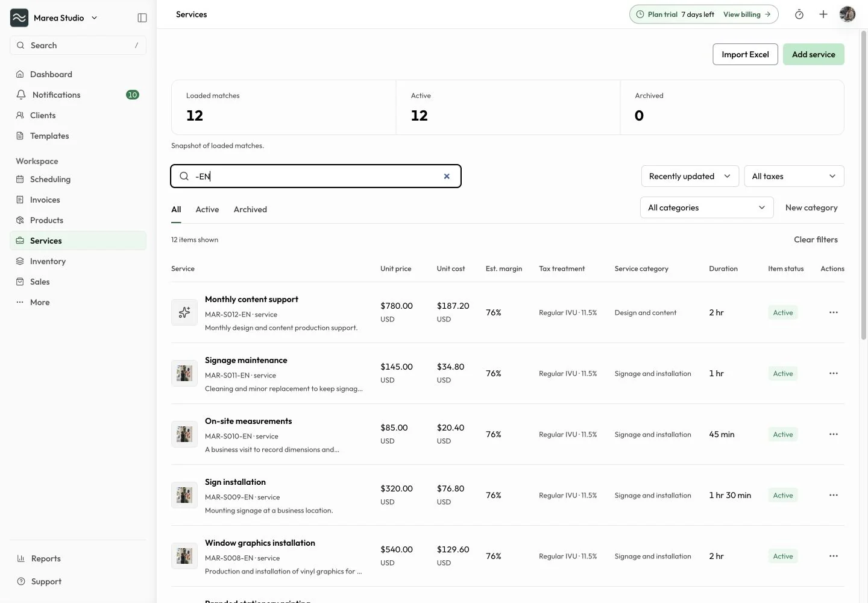Click the Import Excel button

[x=745, y=54]
